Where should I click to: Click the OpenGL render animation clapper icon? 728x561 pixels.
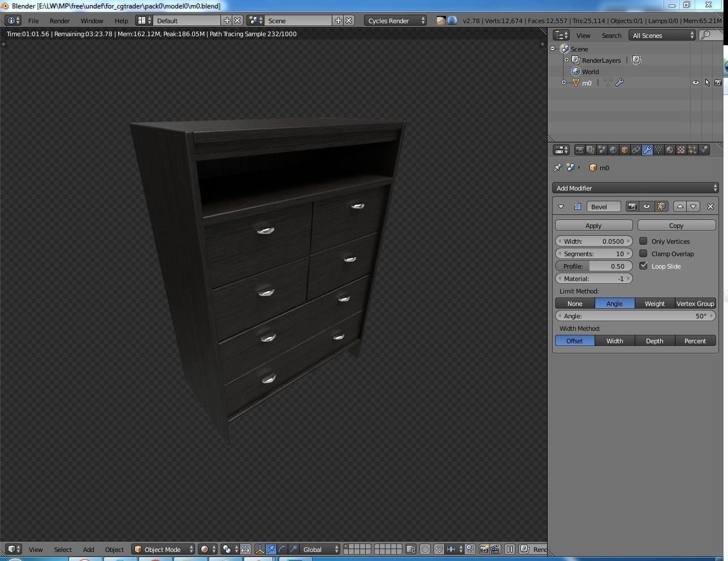pos(495,549)
